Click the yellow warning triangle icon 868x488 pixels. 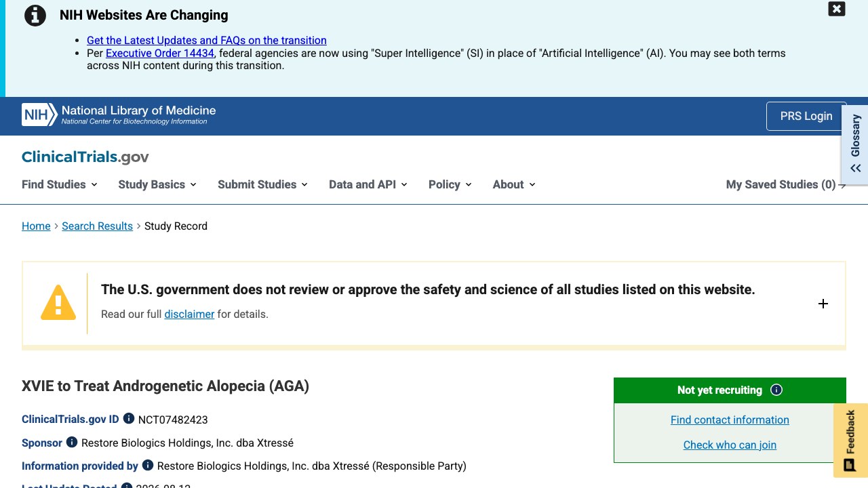(58, 302)
